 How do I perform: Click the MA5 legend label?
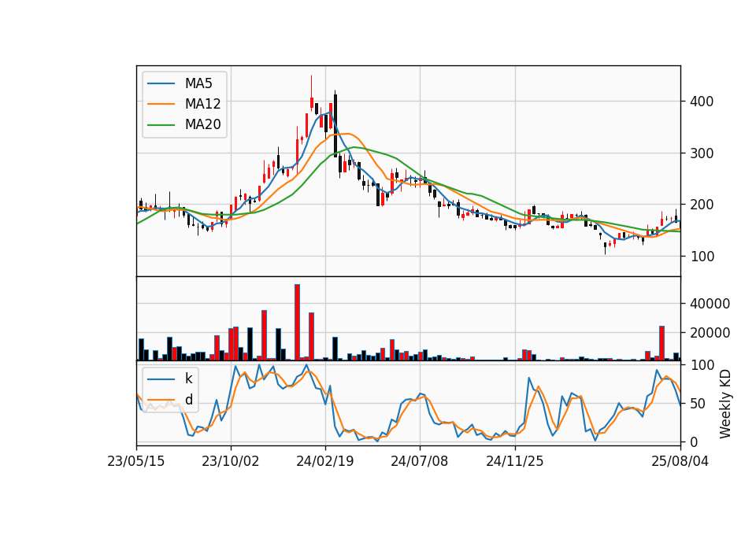[x=198, y=83]
